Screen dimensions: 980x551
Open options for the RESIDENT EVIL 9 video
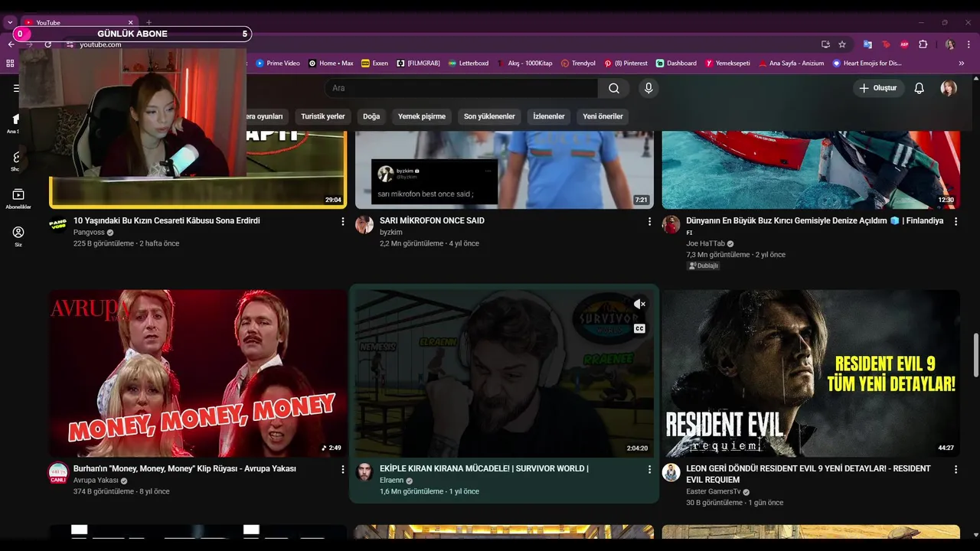[x=955, y=469]
